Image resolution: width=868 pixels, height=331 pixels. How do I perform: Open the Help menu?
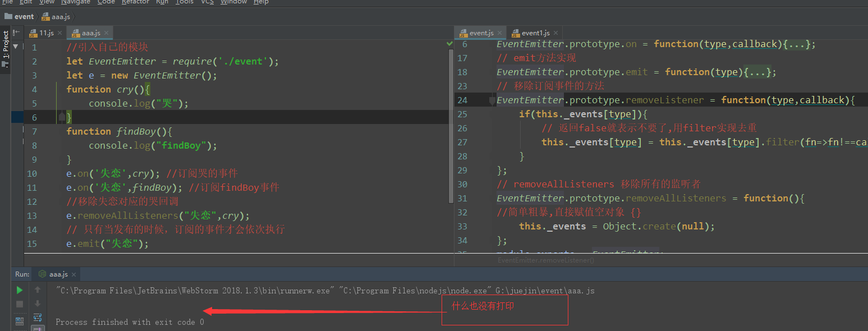tap(261, 2)
